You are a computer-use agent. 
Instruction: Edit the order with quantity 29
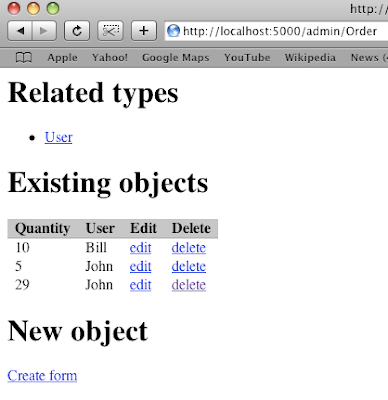[140, 285]
